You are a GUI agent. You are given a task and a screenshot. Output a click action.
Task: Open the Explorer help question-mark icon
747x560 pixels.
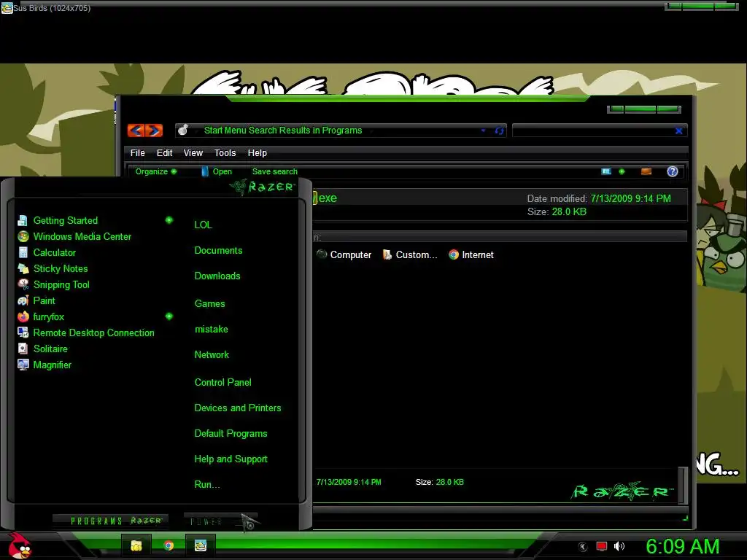672,171
